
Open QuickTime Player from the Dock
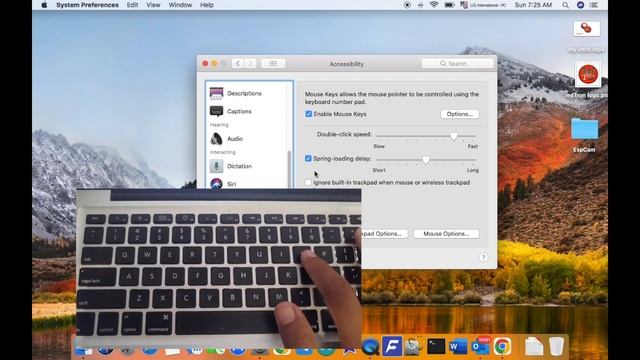point(371,347)
